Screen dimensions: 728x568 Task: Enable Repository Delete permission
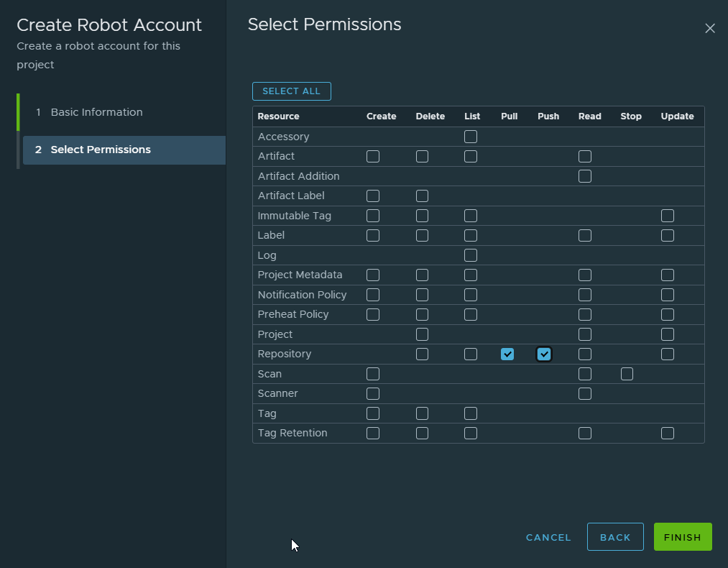pyautogui.click(x=422, y=354)
